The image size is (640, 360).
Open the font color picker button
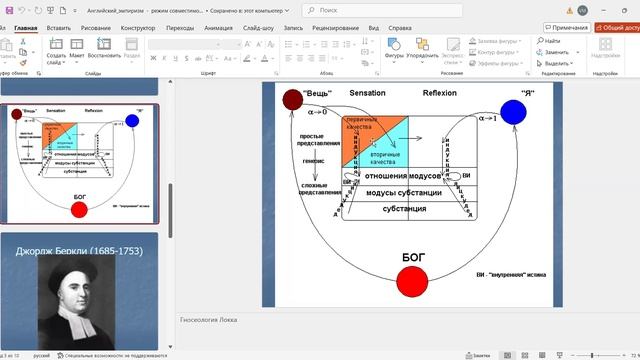point(264,59)
